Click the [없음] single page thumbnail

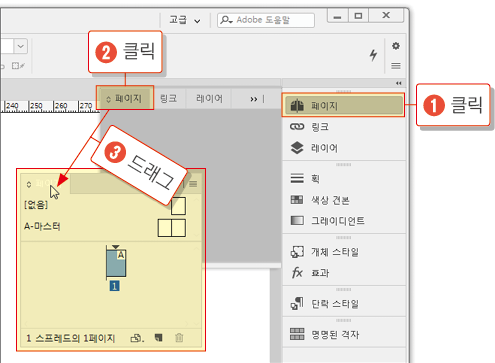click(178, 206)
